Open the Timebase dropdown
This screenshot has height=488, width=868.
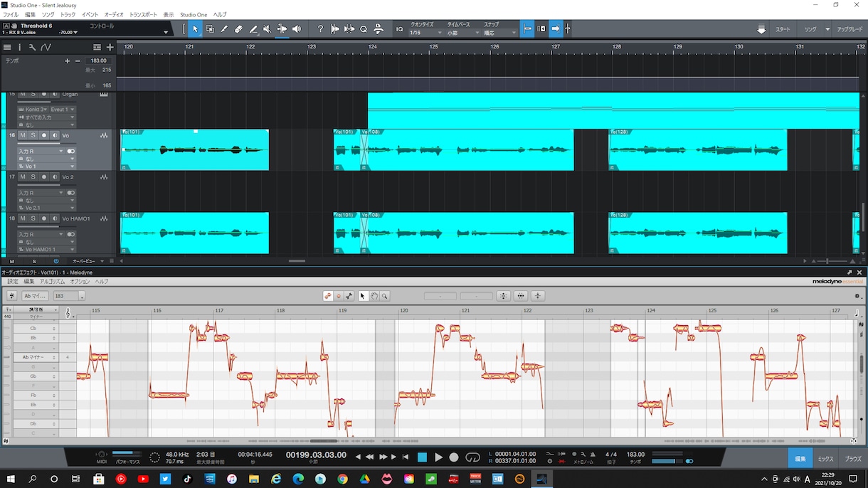(463, 33)
